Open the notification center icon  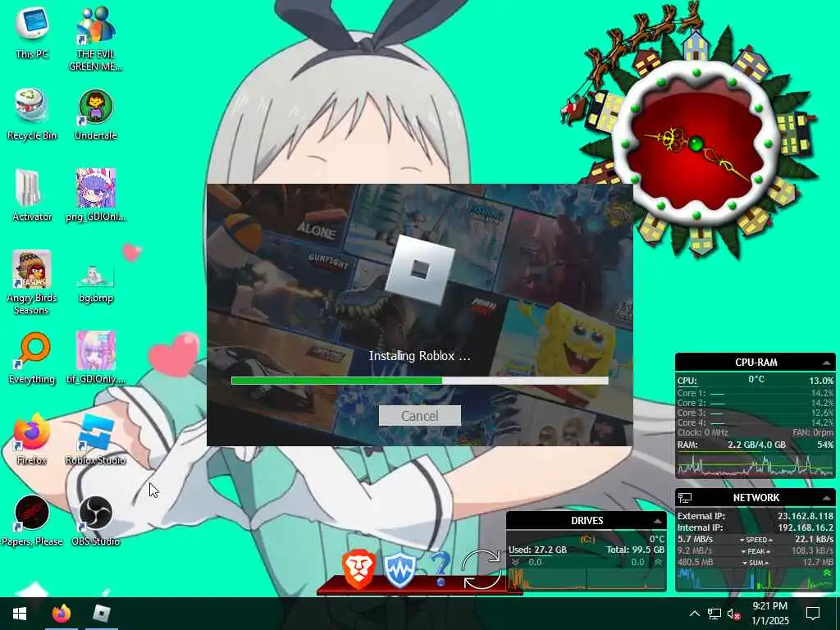(x=813, y=614)
